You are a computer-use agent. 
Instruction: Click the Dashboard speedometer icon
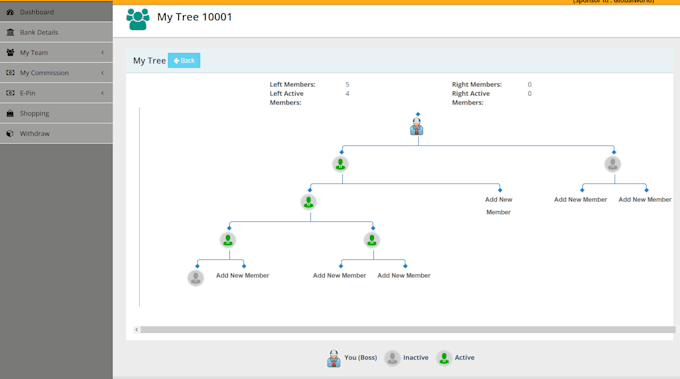point(10,12)
